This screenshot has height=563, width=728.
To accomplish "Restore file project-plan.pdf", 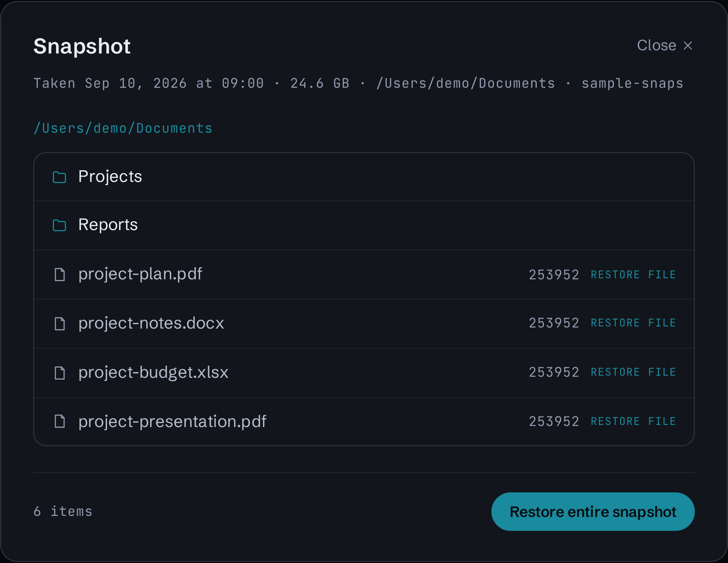I will click(633, 274).
